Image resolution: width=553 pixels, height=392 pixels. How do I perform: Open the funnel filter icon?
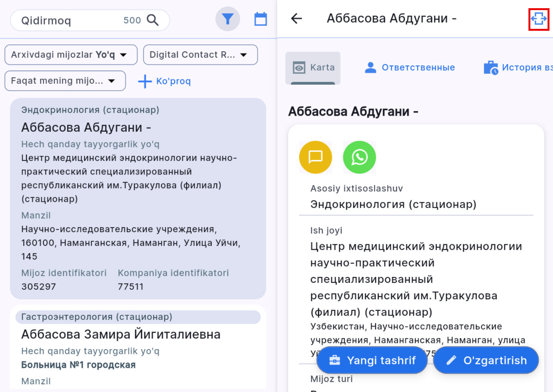click(x=228, y=18)
